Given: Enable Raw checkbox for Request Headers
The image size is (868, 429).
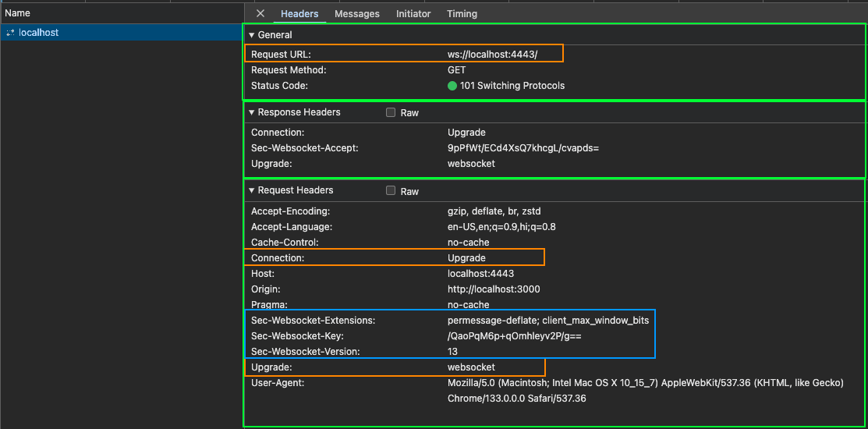Looking at the screenshot, I should [391, 190].
